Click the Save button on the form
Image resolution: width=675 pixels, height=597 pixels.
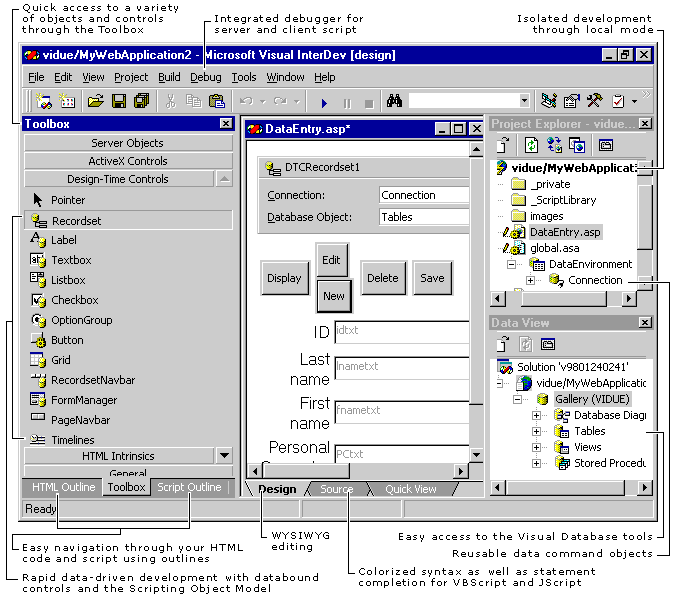click(432, 278)
